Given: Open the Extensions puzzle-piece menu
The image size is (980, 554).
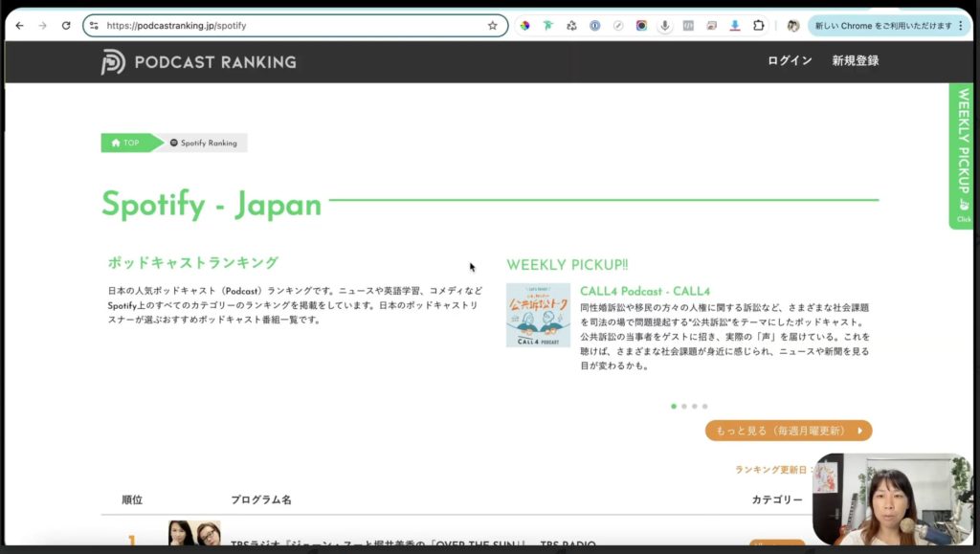Looking at the screenshot, I should point(759,26).
